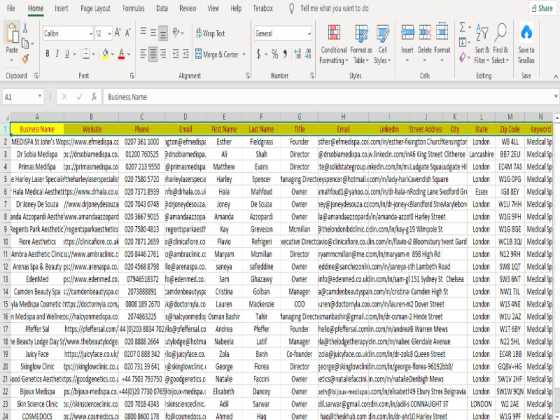Toggle Italic formatting
The height and width of the screenshot is (420, 560).
(x=57, y=54)
